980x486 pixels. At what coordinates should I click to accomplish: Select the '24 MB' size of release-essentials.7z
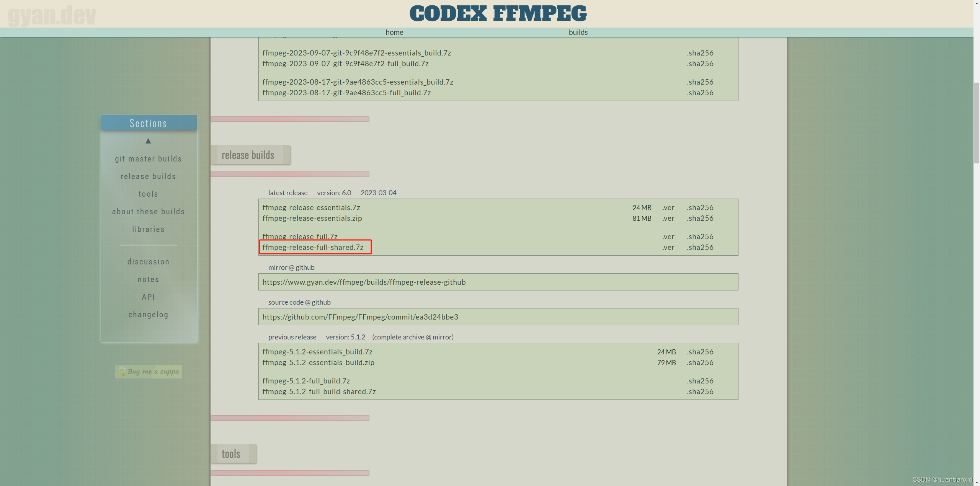click(642, 207)
